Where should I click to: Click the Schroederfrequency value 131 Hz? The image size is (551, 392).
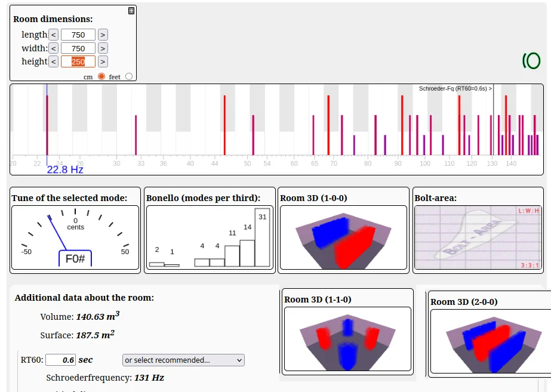point(149,378)
